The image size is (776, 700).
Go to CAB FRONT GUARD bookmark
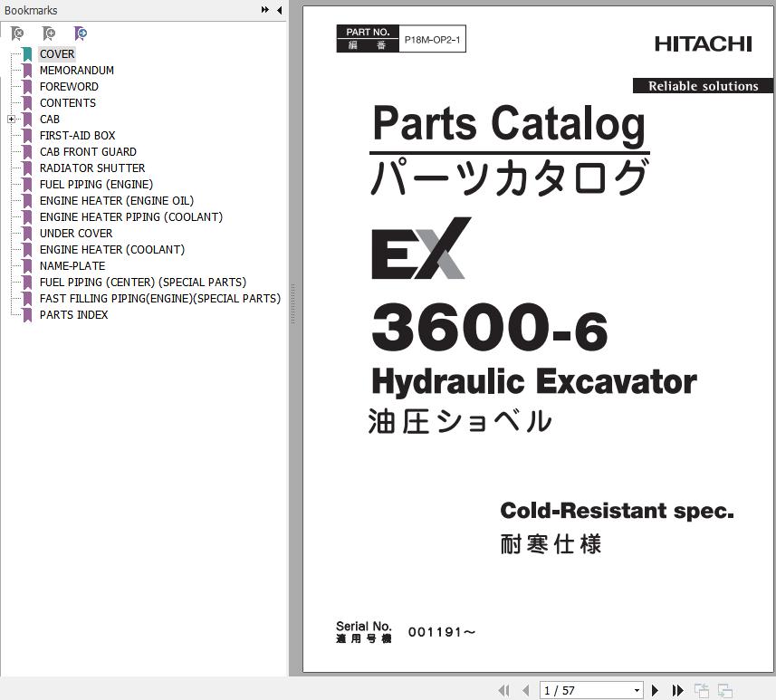88,152
